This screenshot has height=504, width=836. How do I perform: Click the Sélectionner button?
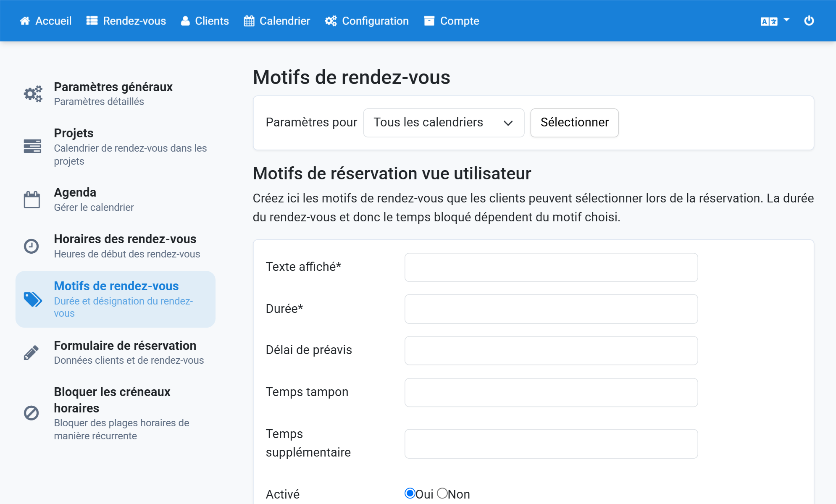pos(574,123)
